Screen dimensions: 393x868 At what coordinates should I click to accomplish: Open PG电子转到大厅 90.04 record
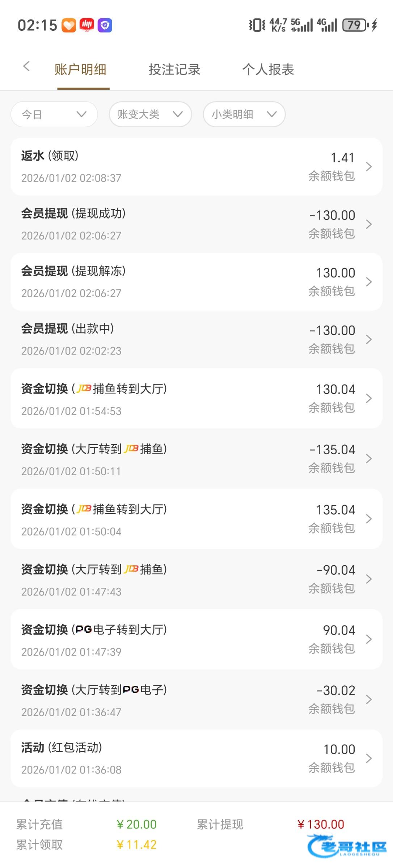(196, 639)
